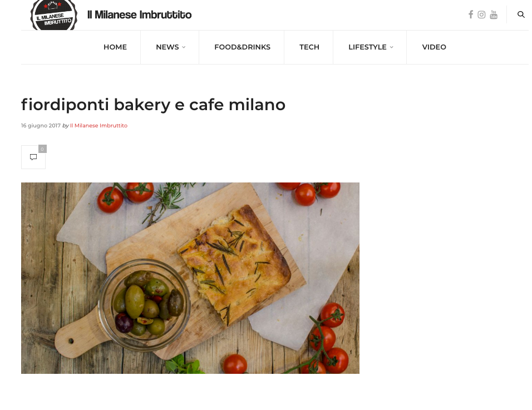Click the 16 giugno 2017 date

click(x=41, y=126)
